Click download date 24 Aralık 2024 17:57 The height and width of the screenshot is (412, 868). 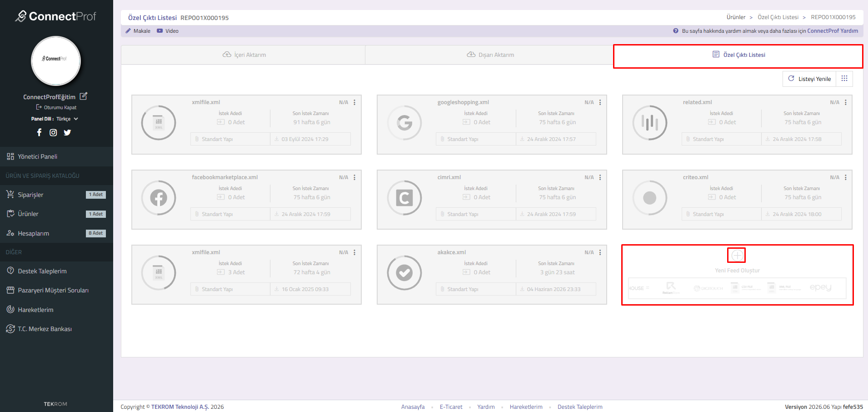point(551,139)
